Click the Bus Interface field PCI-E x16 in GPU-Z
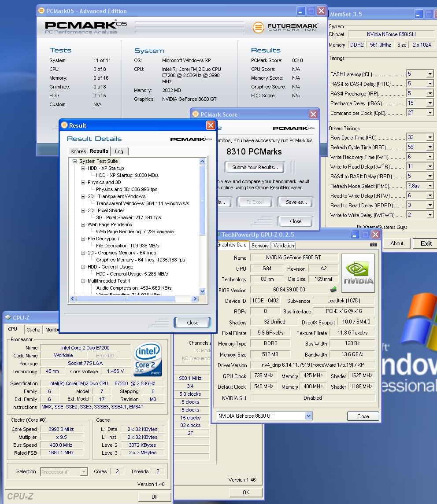This screenshot has height=504, width=437. pos(344,311)
